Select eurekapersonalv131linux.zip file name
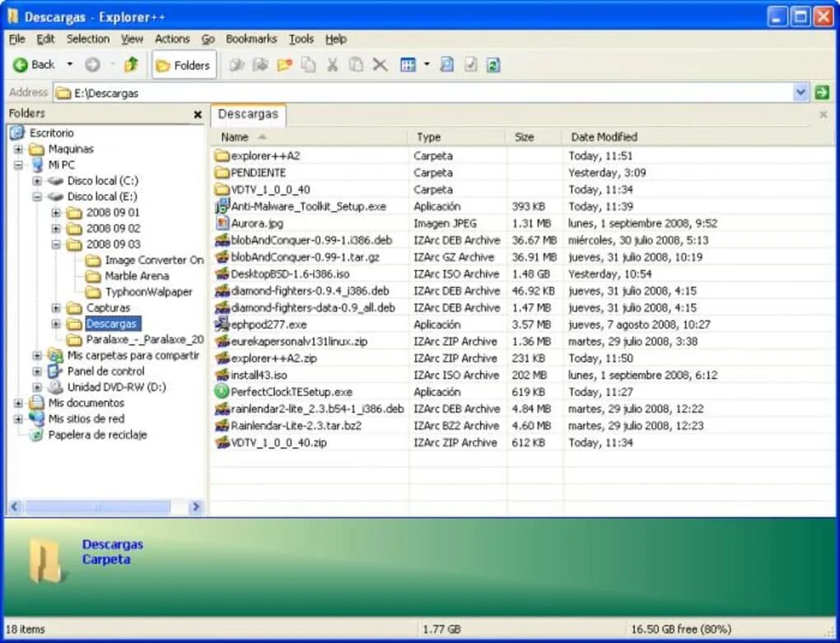The image size is (840, 643). coord(299,342)
